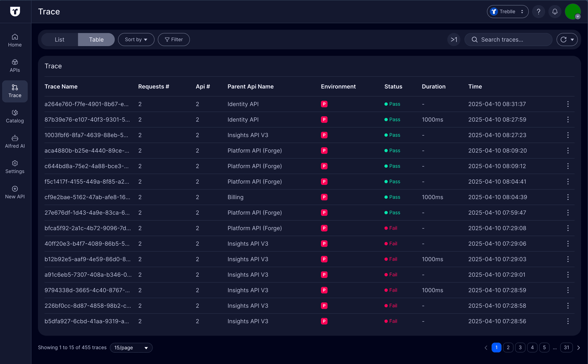Image resolution: width=588 pixels, height=364 pixels.
Task: Switch to Table view
Action: (96, 39)
